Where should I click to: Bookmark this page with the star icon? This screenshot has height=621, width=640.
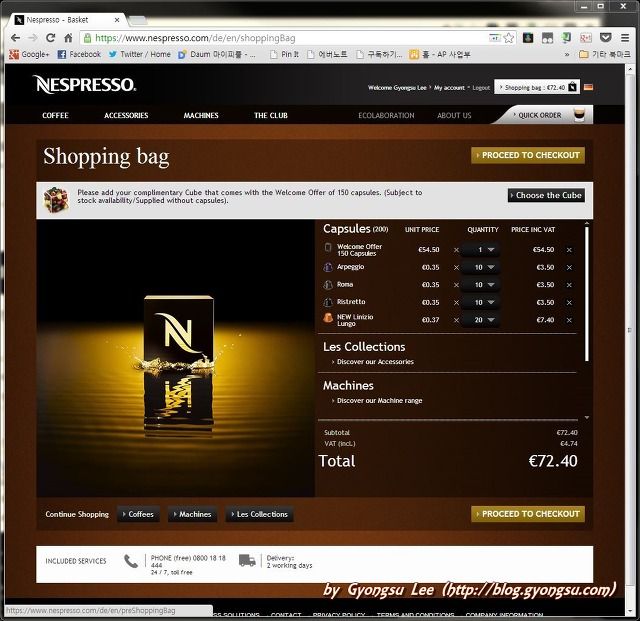pyautogui.click(x=509, y=38)
